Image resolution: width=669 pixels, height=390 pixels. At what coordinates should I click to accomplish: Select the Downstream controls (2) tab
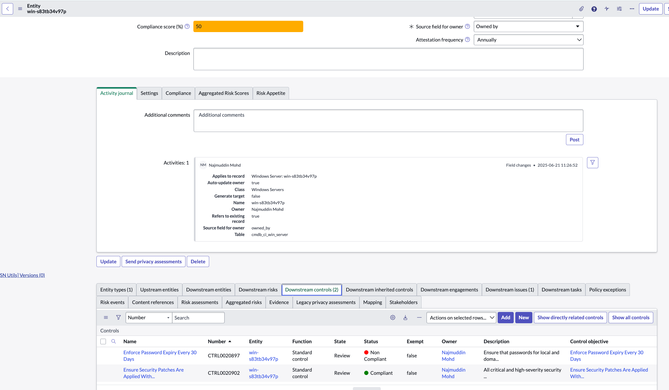pos(311,290)
